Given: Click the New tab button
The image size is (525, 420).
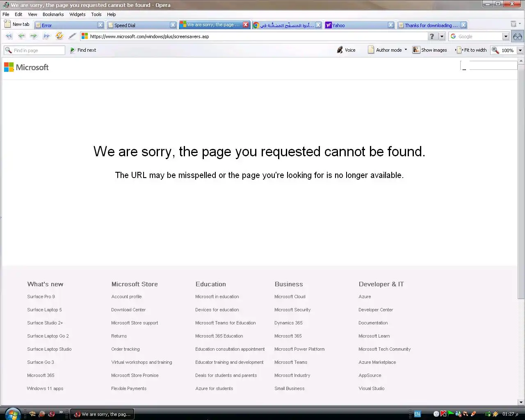Looking at the screenshot, I should point(17,24).
